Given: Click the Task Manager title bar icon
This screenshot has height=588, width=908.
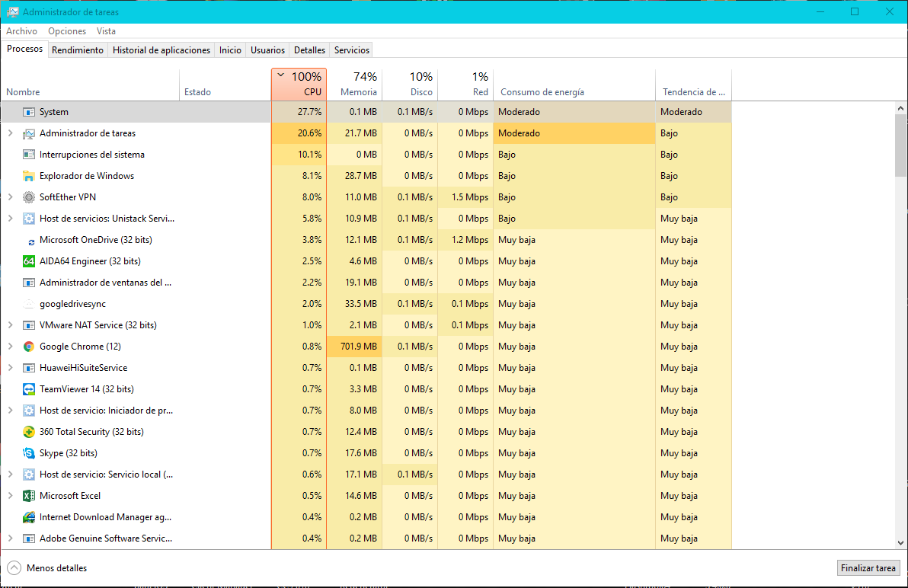Looking at the screenshot, I should point(12,11).
